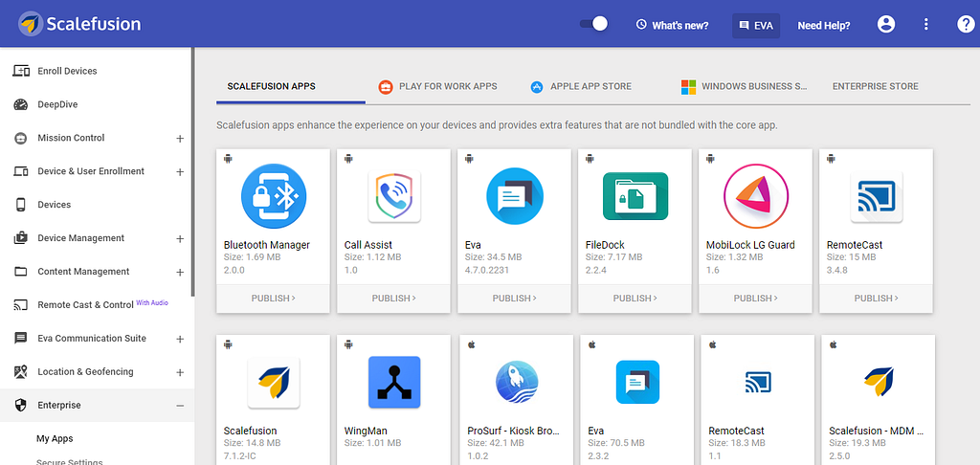This screenshot has height=465, width=980.
Task: Click the Scalefusion MDM iOS app icon
Action: (879, 382)
